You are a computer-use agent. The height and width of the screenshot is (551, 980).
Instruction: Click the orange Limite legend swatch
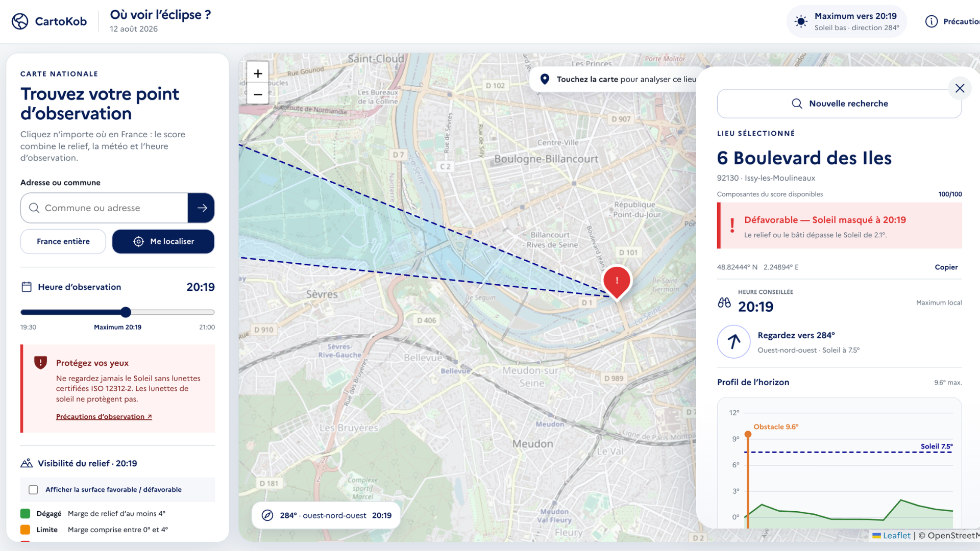point(25,530)
